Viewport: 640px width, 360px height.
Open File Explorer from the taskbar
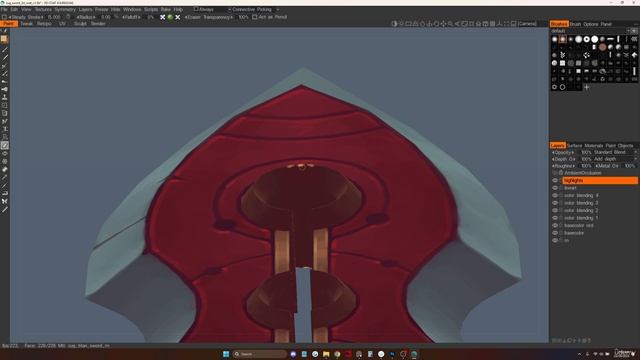point(326,354)
